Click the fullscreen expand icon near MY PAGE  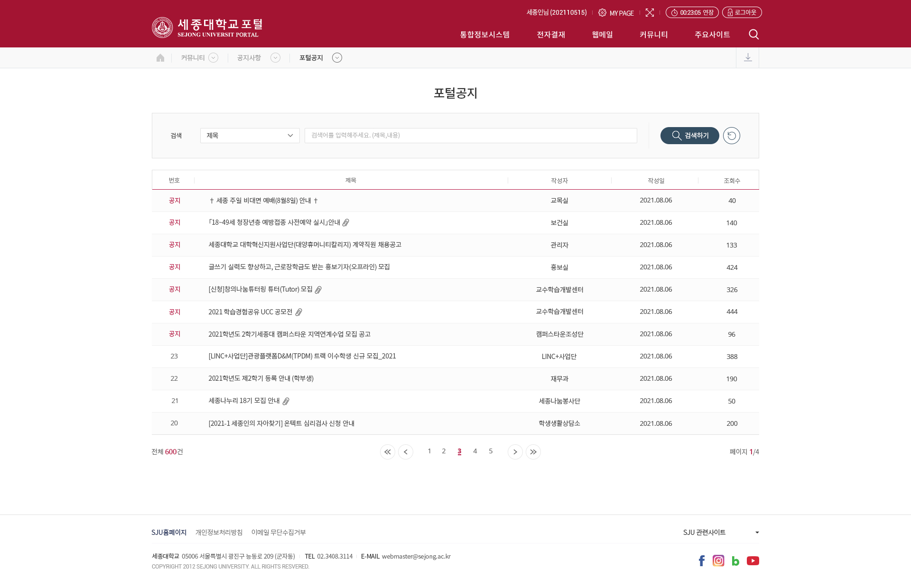[650, 12]
